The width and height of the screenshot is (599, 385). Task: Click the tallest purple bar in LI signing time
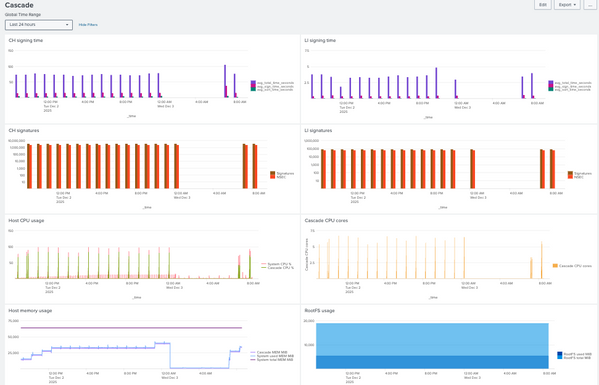pos(436,83)
